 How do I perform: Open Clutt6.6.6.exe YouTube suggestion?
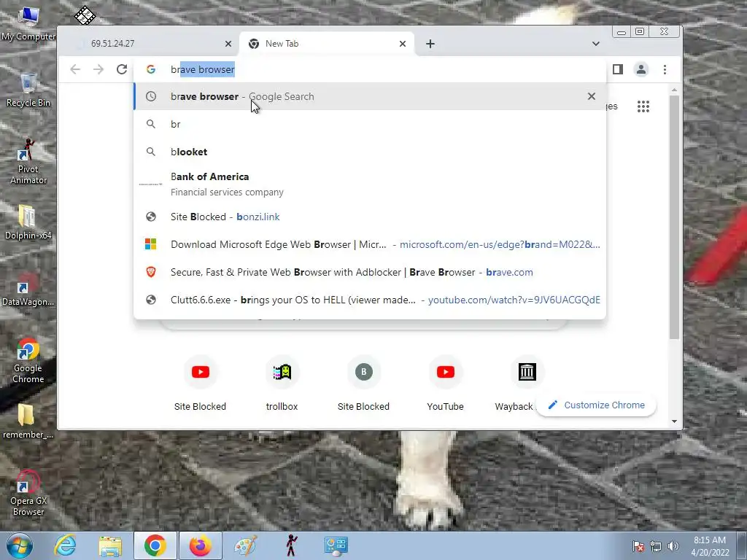pos(370,300)
